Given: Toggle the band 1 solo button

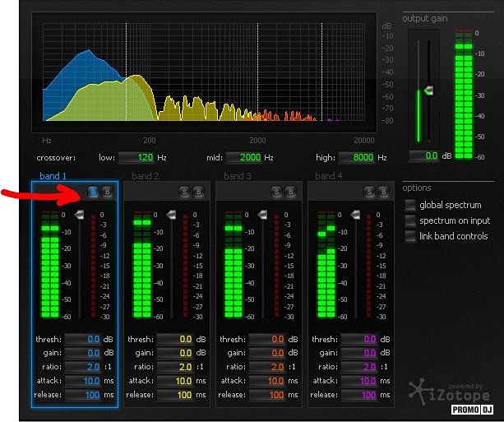Looking at the screenshot, I should tap(93, 192).
